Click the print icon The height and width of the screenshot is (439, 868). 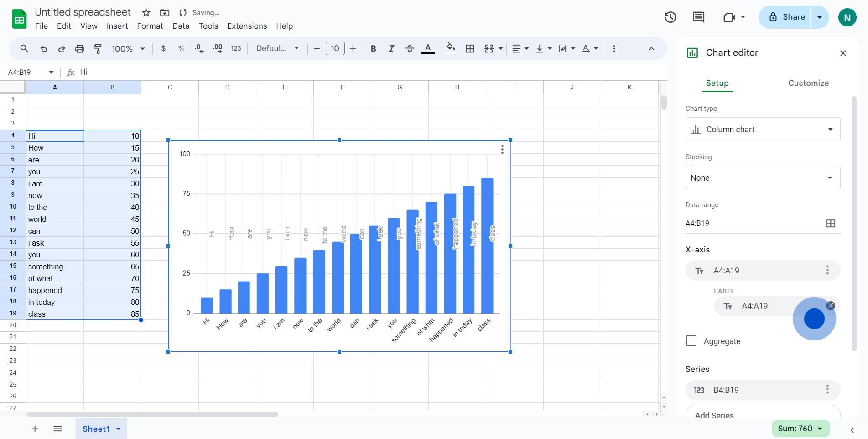point(80,48)
